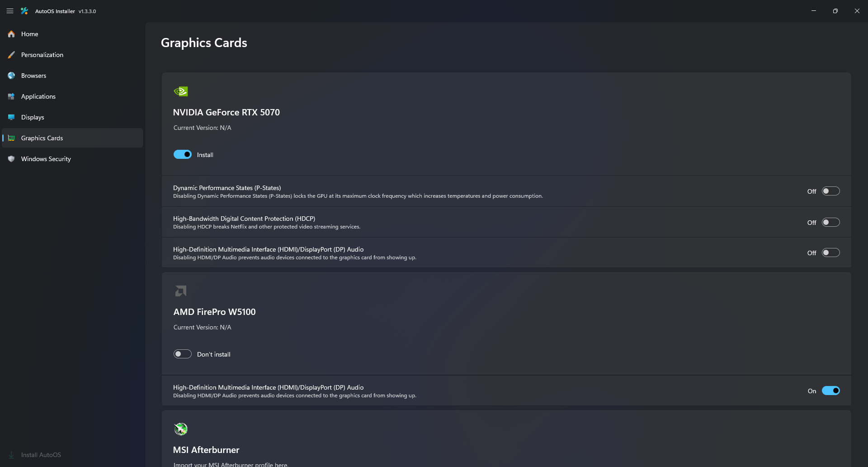
Task: Select Graphics Cards in sidebar
Action: coord(72,138)
